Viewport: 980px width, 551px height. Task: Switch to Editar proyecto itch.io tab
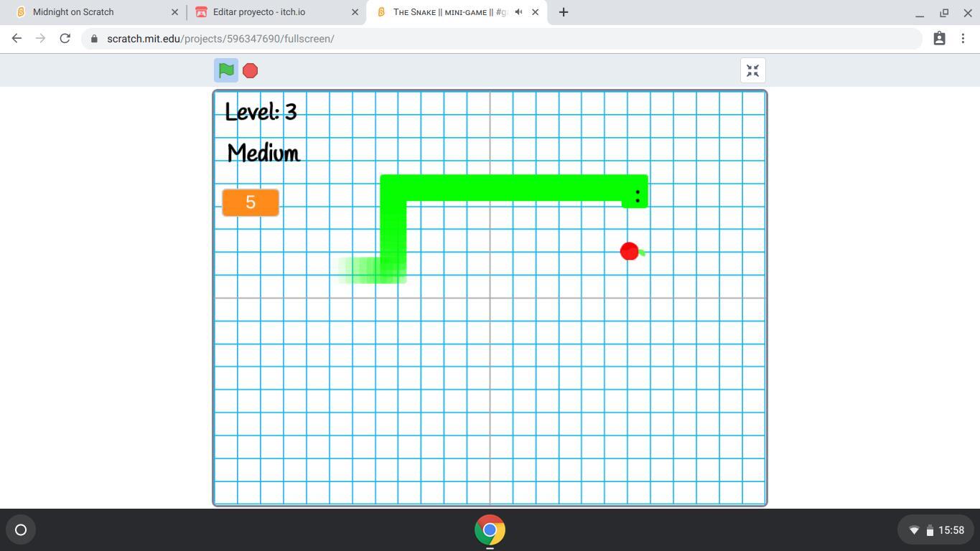(259, 12)
